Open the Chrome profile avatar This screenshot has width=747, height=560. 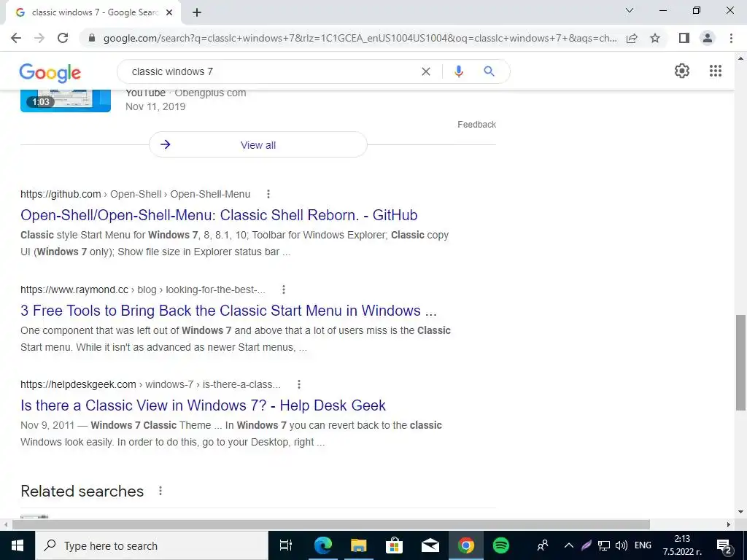708,38
